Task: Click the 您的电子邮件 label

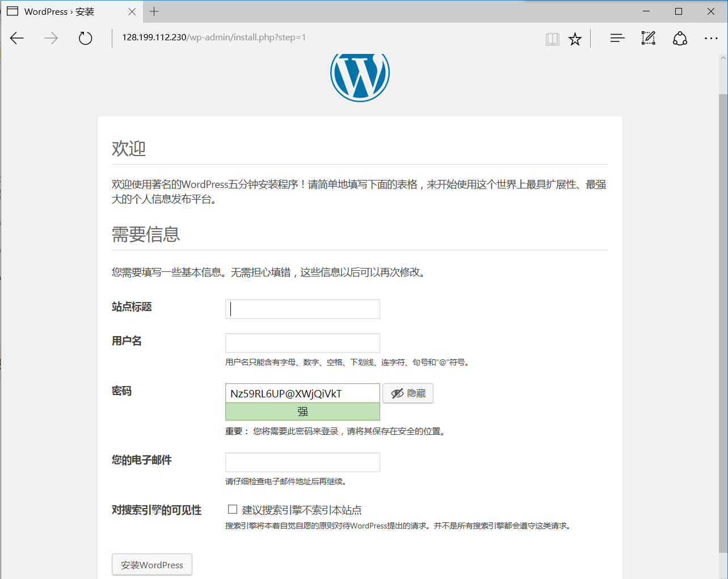Action: pos(141,460)
